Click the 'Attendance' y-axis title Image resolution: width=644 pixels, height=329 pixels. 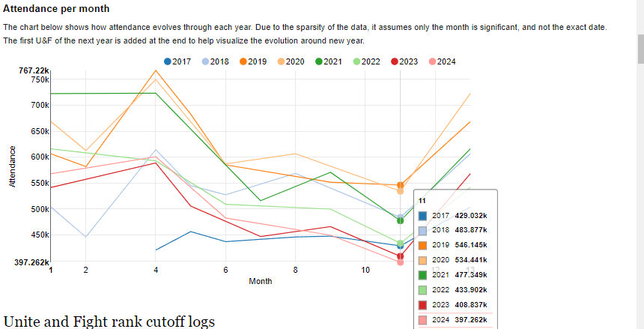pyautogui.click(x=12, y=166)
